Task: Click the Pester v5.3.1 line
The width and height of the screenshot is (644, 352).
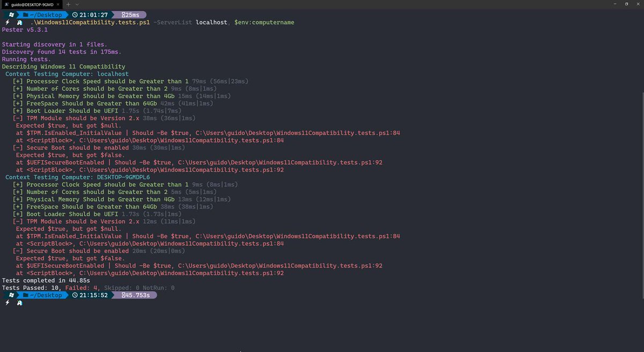Action: 24,30
